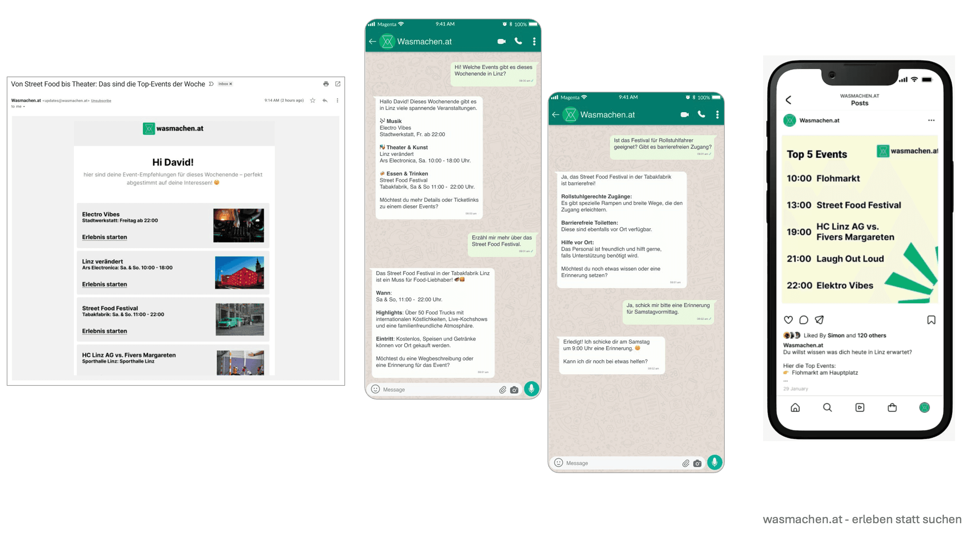The width and height of the screenshot is (980, 534).
Task: Open the WhatsApp chat options menu
Action: point(534,41)
